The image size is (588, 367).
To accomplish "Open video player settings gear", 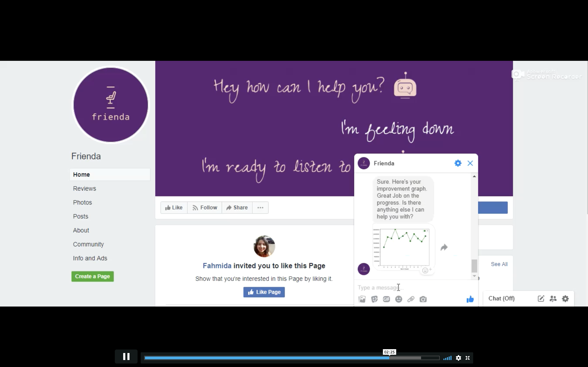I will (x=458, y=358).
